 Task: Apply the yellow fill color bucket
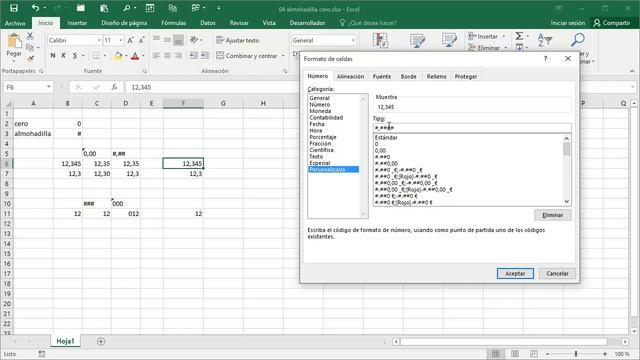pos(118,56)
